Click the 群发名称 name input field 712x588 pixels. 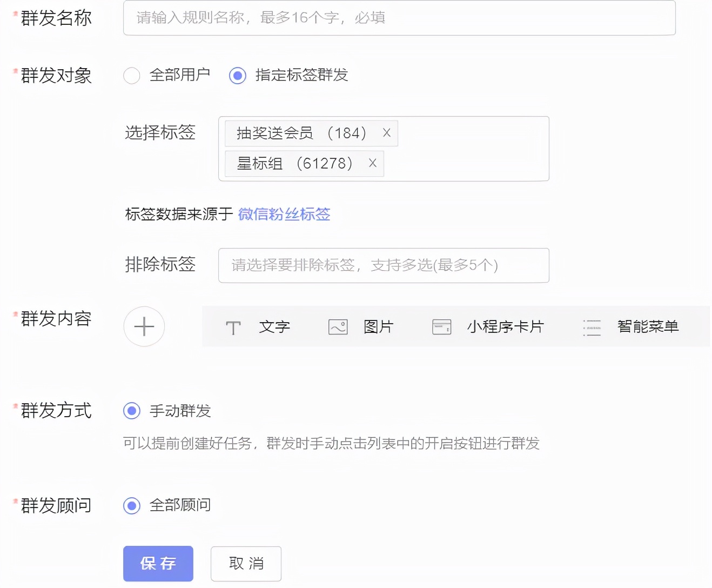pyautogui.click(x=399, y=18)
